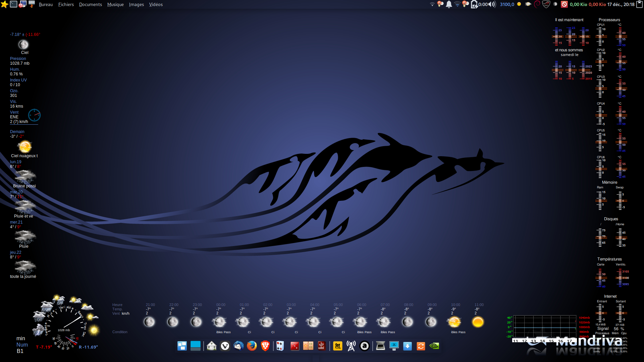The image size is (644, 362).
Task: Open the yellow star favorites menu
Action: (4, 4)
